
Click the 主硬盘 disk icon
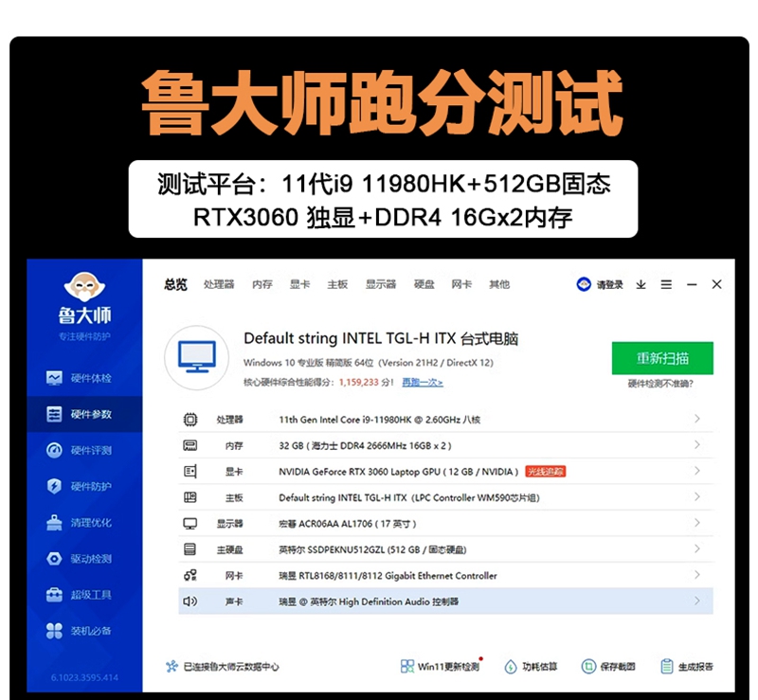pyautogui.click(x=190, y=549)
